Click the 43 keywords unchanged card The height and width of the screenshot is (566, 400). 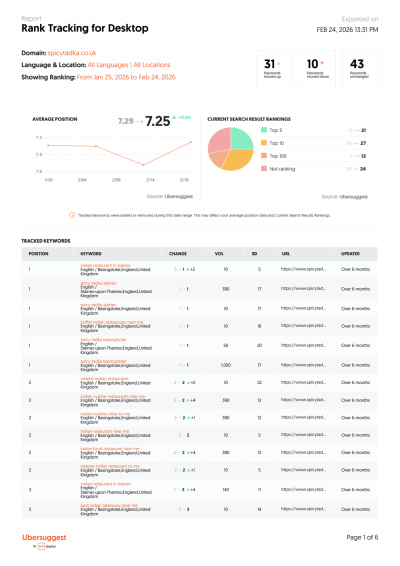(360, 68)
